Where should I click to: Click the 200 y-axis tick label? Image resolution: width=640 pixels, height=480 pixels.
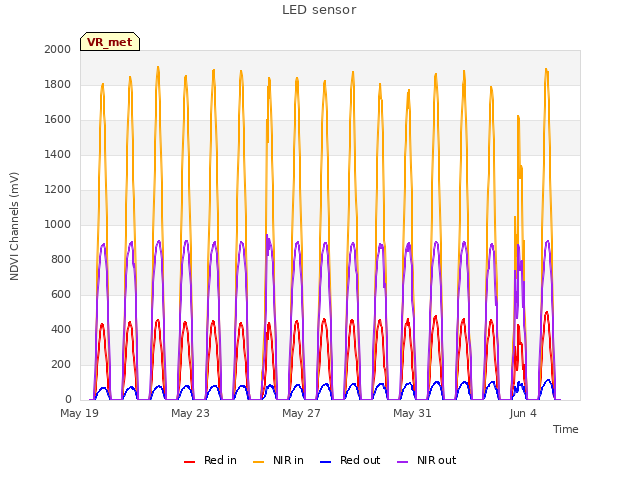click(x=61, y=364)
